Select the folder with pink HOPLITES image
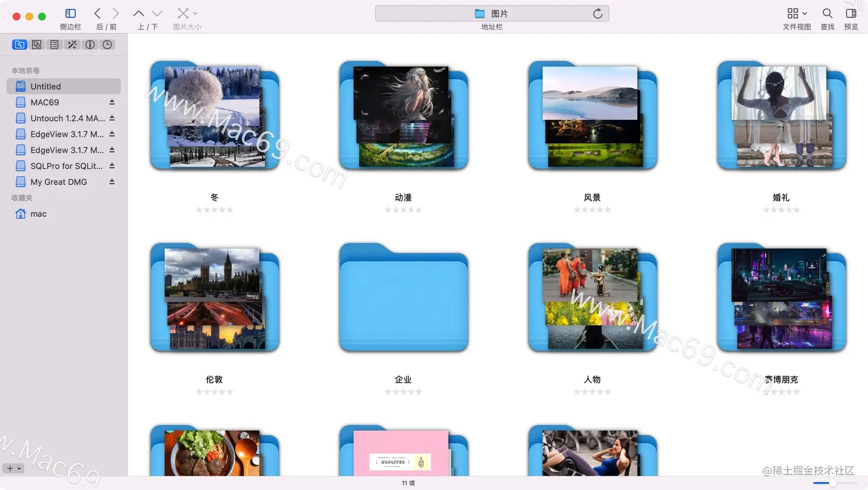 403,450
